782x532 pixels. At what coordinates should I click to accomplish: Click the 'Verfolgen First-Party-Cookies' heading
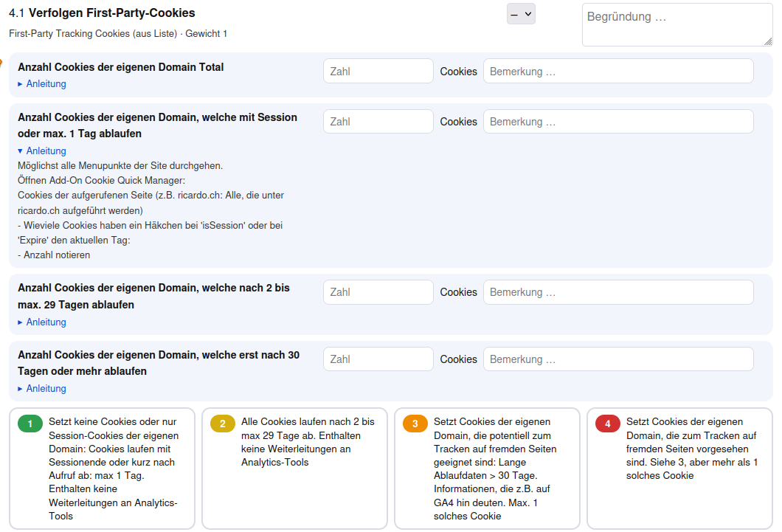(111, 13)
